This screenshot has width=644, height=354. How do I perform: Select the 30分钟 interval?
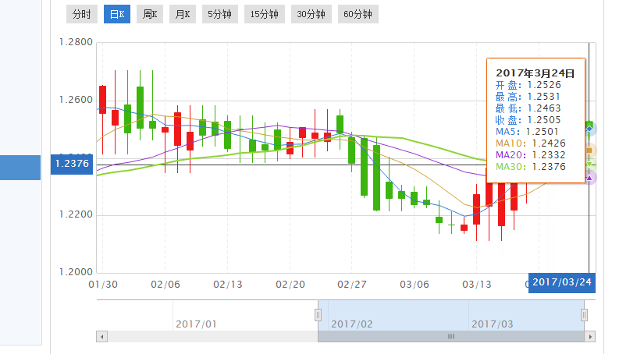[310, 14]
